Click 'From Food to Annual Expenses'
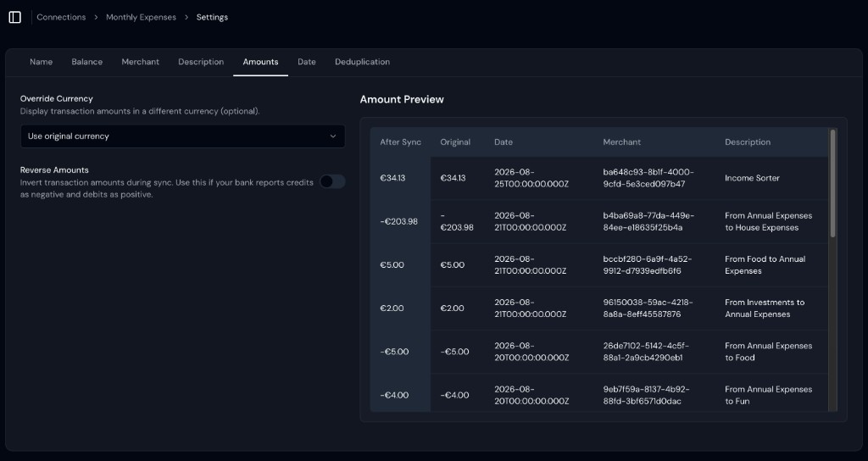This screenshot has width=868, height=461. (765, 265)
